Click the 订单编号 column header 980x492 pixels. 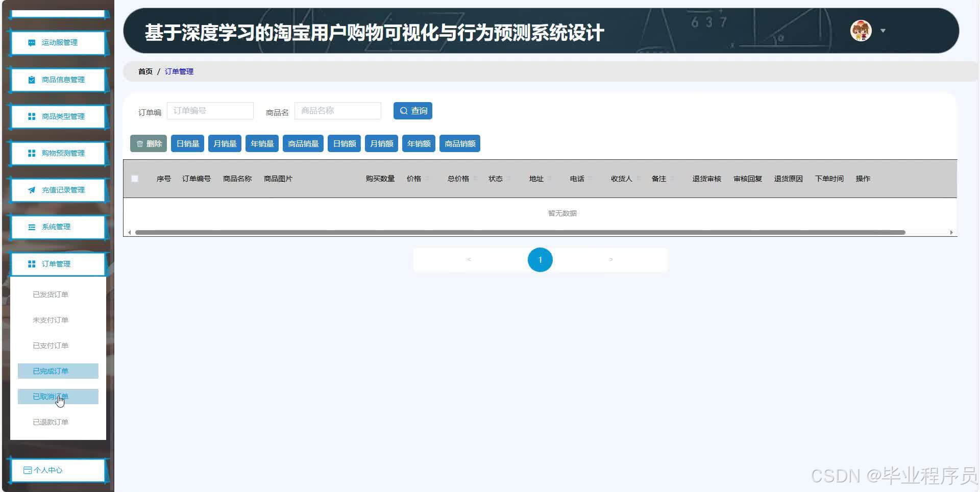pyautogui.click(x=197, y=179)
